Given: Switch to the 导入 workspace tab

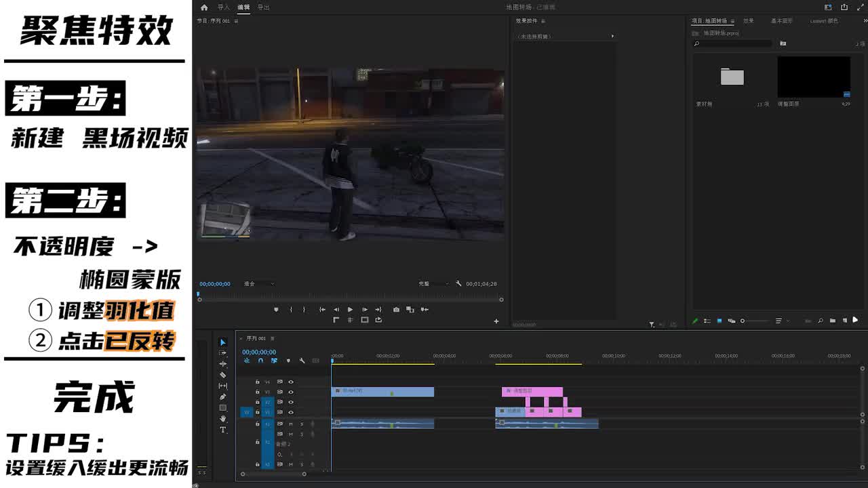Looking at the screenshot, I should (224, 7).
